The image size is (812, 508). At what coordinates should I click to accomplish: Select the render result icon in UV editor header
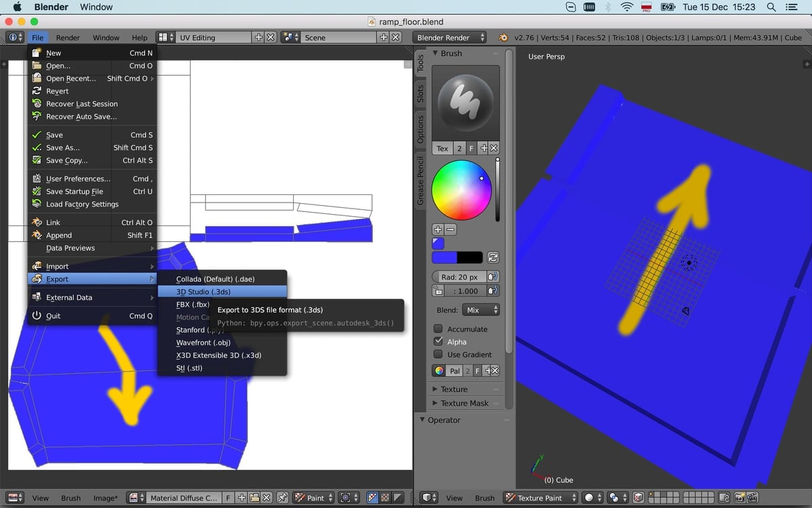134,497
